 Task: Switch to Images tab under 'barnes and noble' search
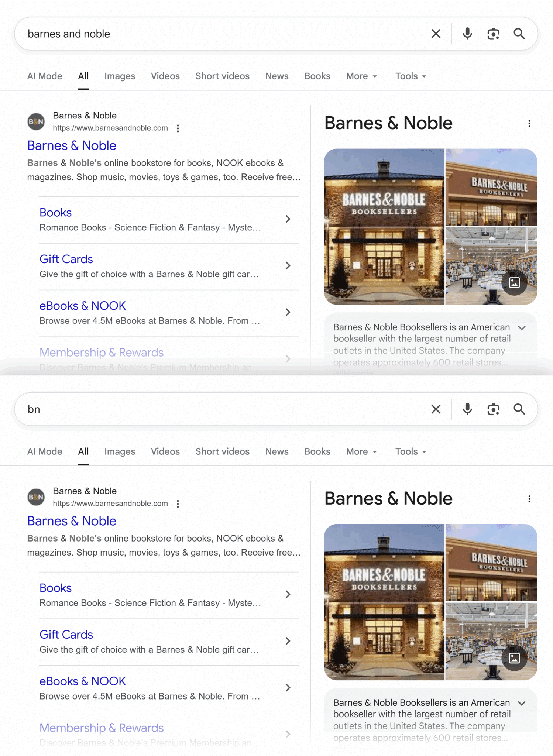120,76
